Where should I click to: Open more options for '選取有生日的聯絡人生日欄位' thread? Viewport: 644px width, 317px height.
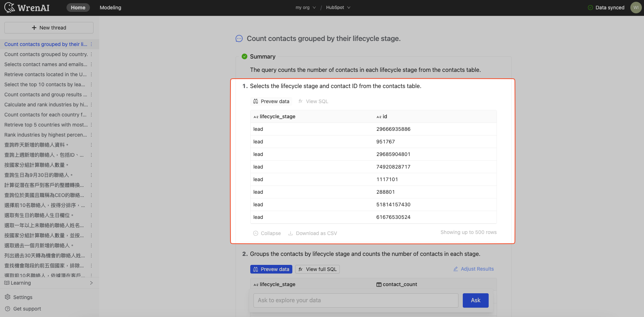point(91,215)
